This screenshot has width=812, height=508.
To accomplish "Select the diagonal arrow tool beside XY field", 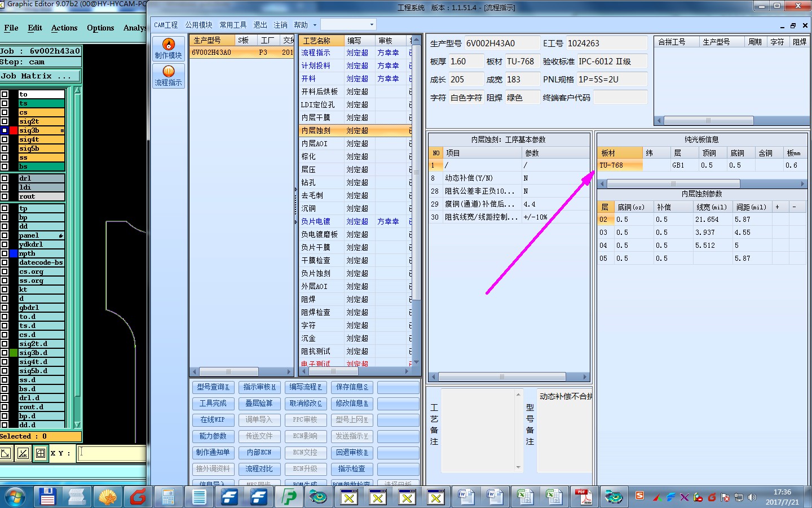I will tap(6, 453).
